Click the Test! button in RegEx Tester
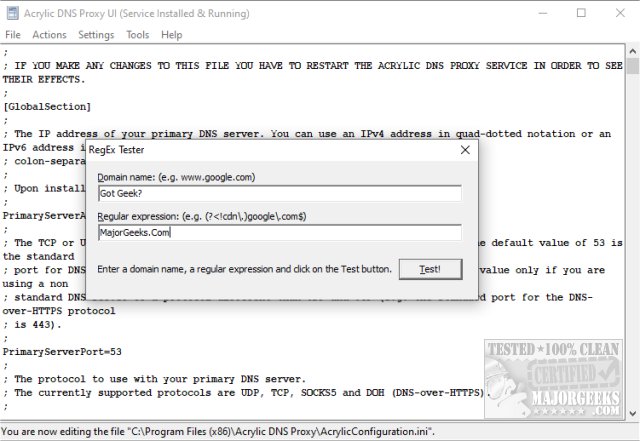Viewport: 640px width, 441px height. coord(430,269)
